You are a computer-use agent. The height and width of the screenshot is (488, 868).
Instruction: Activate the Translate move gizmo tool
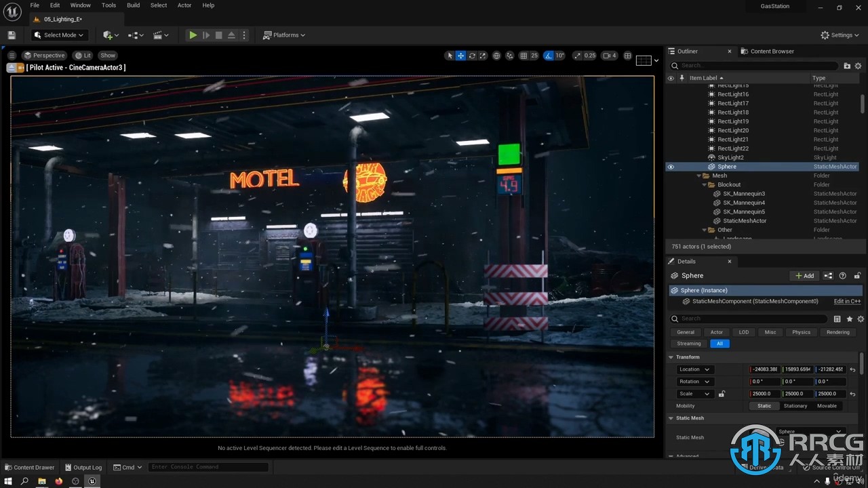click(x=460, y=56)
